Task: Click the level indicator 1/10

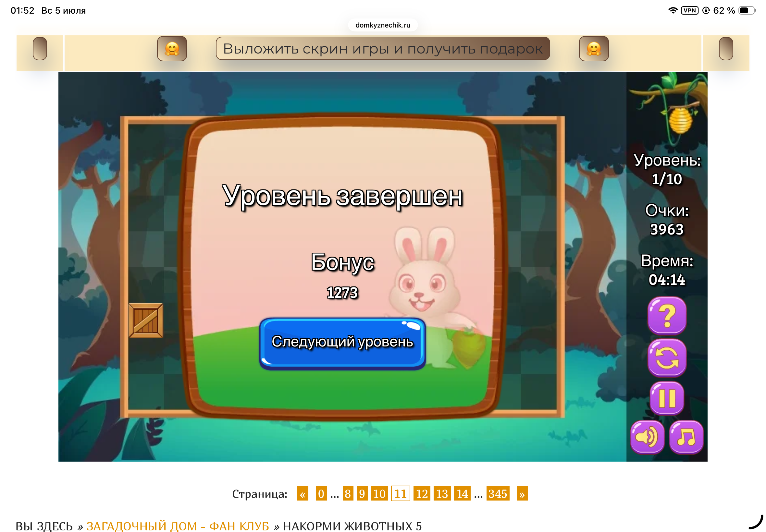Action: pyautogui.click(x=667, y=179)
